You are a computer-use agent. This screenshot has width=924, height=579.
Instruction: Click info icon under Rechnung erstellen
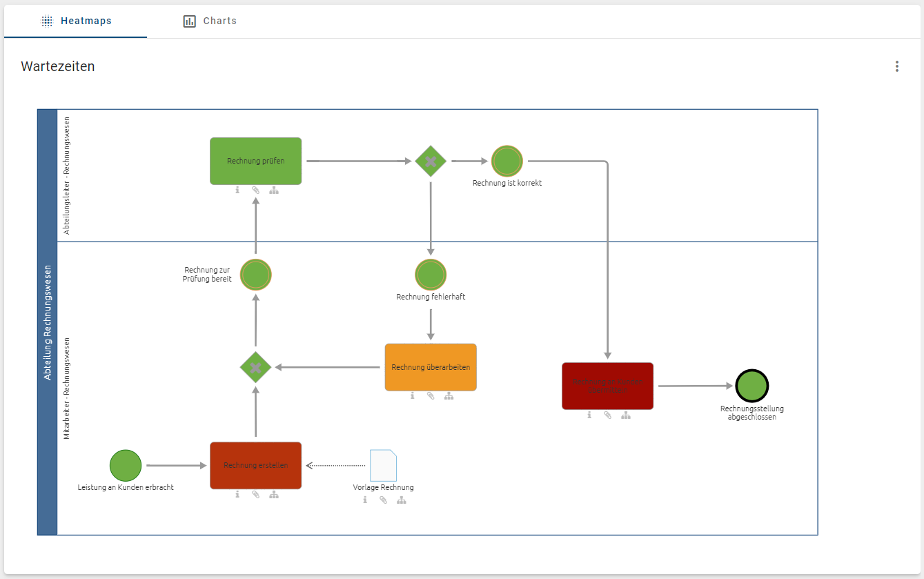pyautogui.click(x=237, y=494)
